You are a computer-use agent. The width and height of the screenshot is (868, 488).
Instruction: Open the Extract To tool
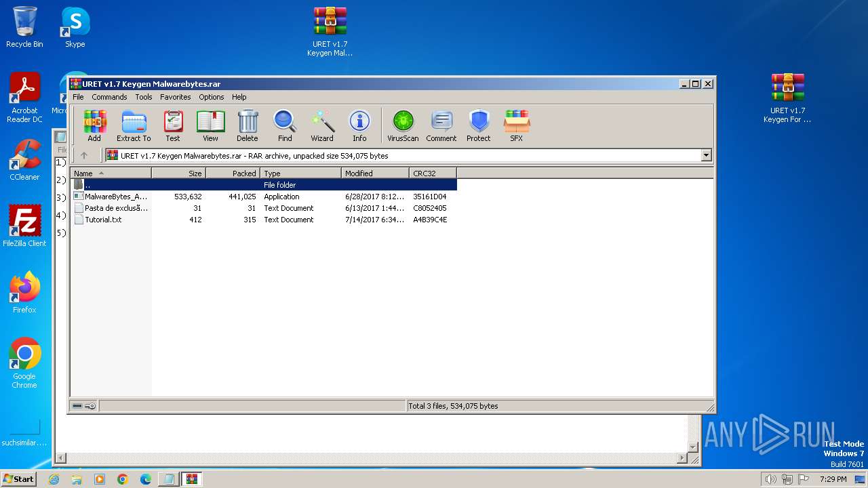point(134,126)
